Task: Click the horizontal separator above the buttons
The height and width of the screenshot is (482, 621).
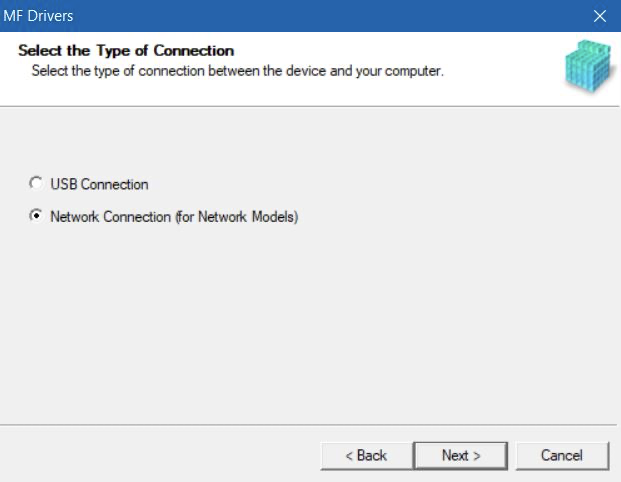Action: pos(309,425)
